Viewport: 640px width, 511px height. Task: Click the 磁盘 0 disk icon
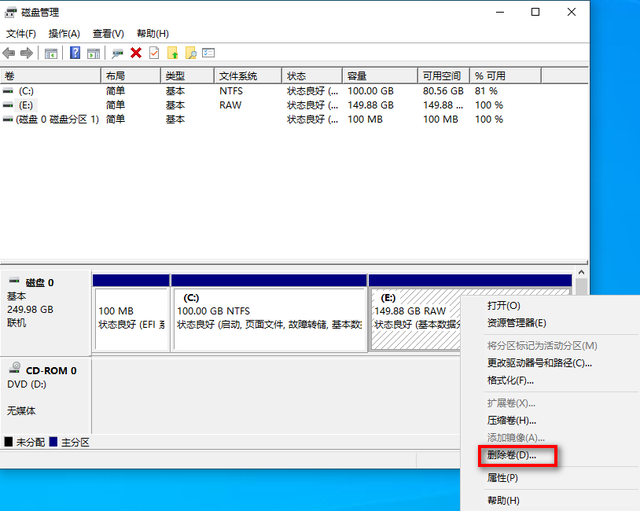(14, 280)
